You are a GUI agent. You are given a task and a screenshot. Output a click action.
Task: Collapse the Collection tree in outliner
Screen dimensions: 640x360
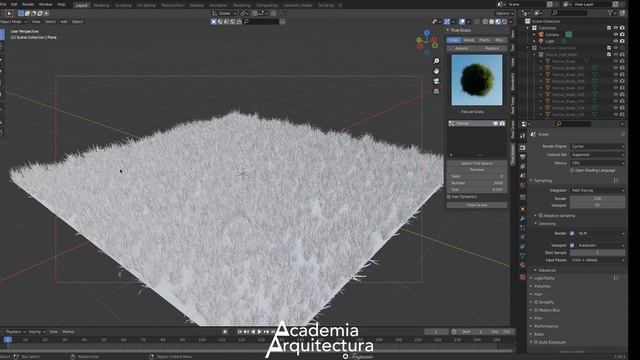pos(528,28)
